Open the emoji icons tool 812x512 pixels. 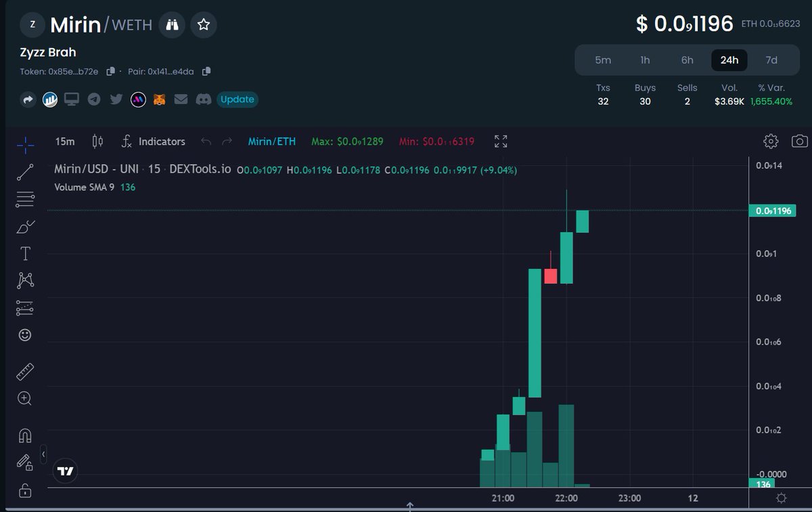click(25, 335)
